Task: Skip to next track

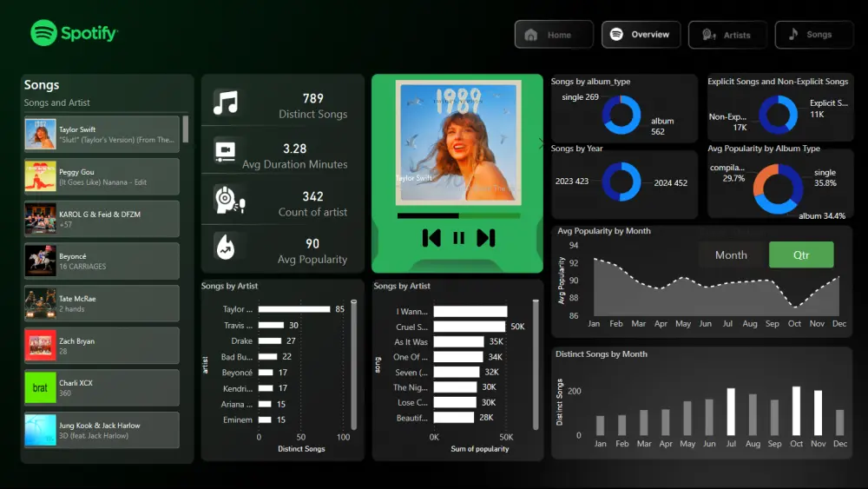Action: pyautogui.click(x=485, y=238)
